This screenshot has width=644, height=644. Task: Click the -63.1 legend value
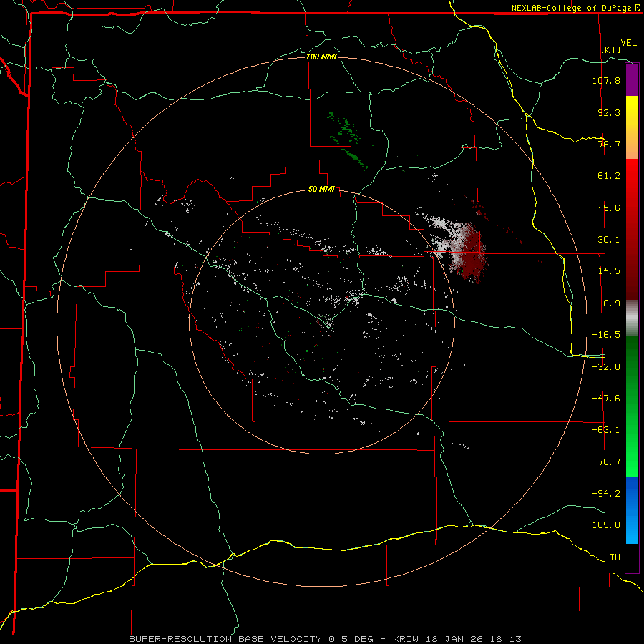pos(606,430)
